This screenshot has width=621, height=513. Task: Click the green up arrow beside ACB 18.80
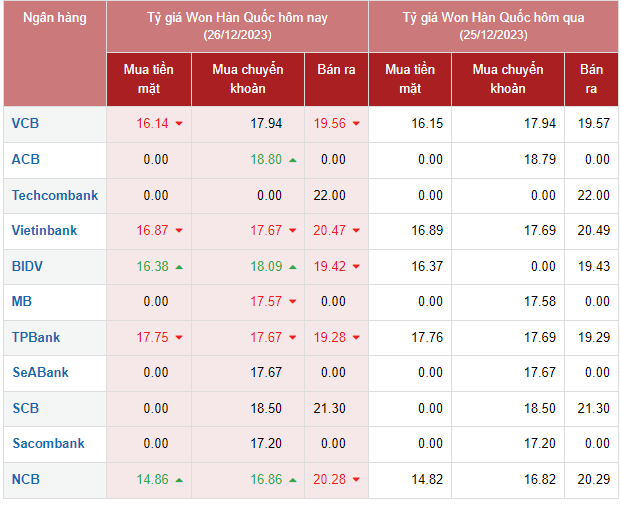[292, 160]
